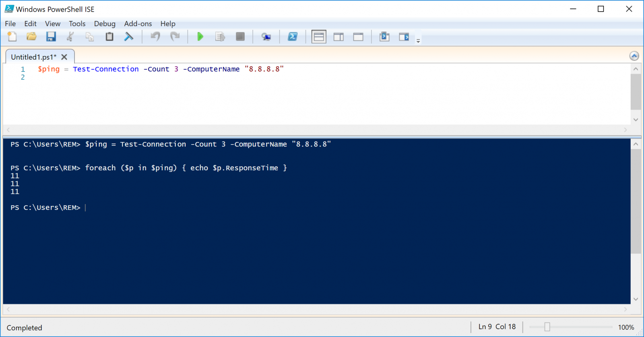Click line 2 in script editor
644x337 pixels.
coord(23,77)
